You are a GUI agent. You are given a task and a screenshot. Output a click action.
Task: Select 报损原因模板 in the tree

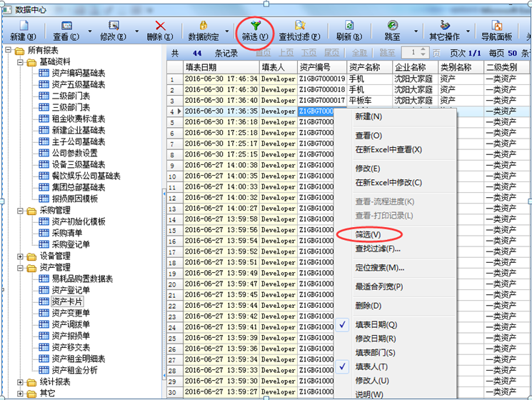(x=75, y=199)
